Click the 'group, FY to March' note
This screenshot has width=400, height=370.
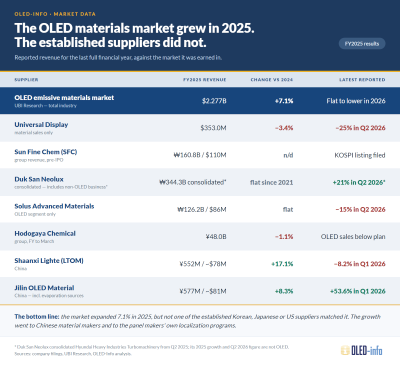coord(34,241)
